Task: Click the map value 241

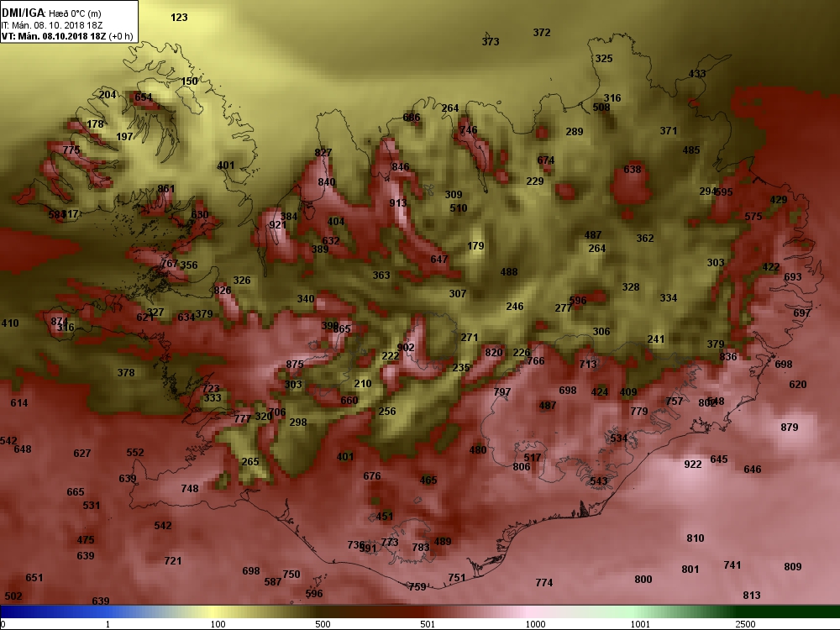Action: tap(656, 339)
